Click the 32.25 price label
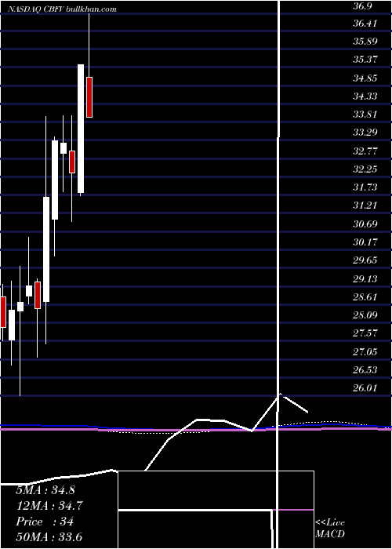Screen dimensions: 392x549 [365, 169]
